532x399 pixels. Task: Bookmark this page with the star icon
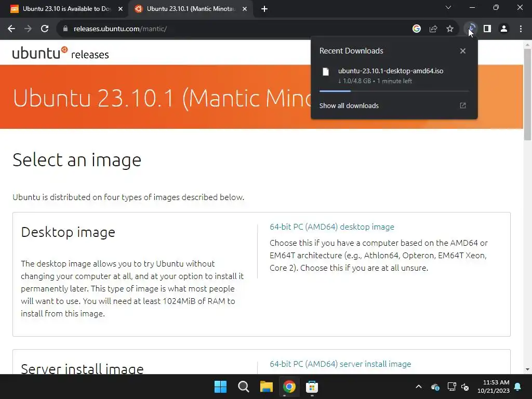(449, 29)
